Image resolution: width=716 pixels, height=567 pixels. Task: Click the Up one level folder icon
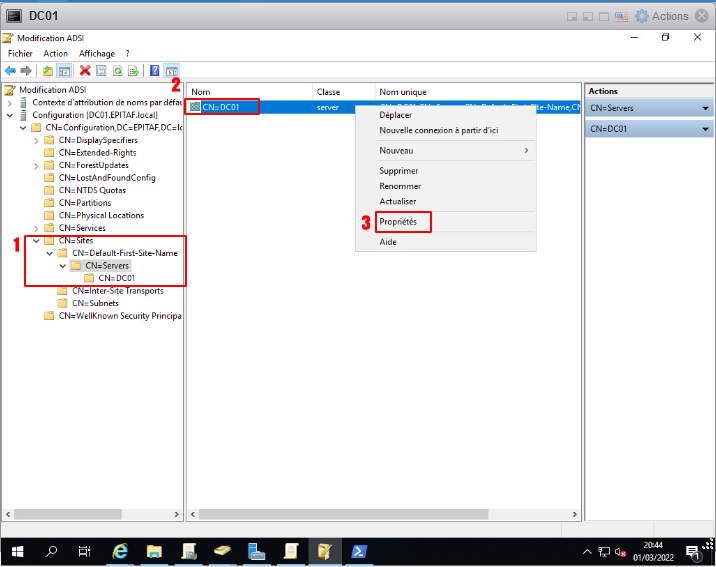click(48, 71)
